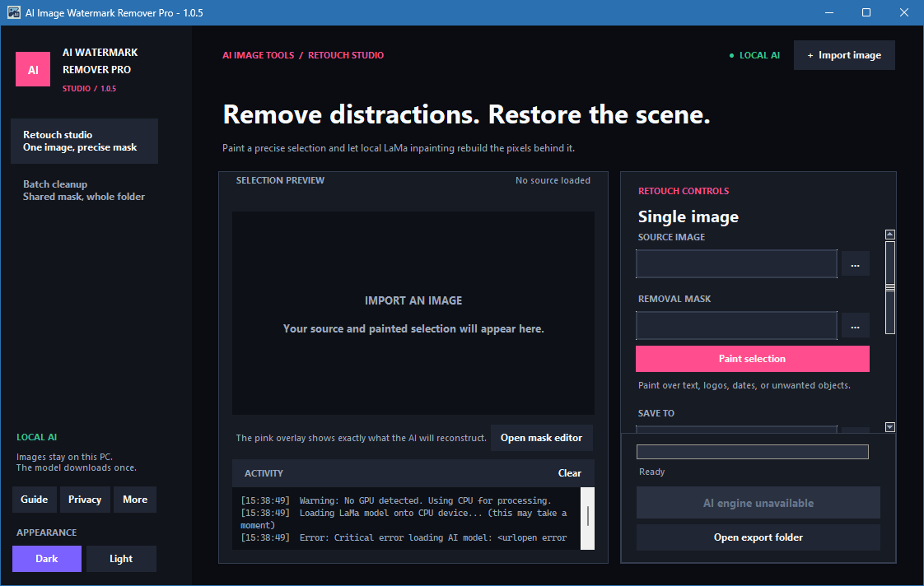Screen dimensions: 924x586
Task: Click the activity log scrollbar
Action: point(587,519)
